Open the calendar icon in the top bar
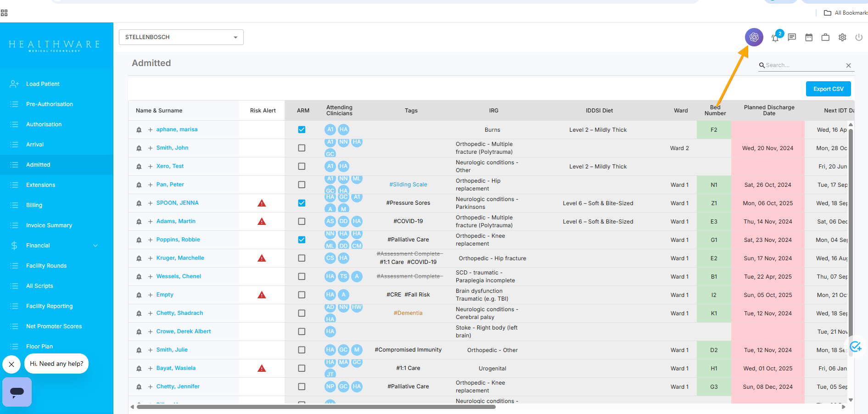This screenshot has height=414, width=868. (808, 37)
